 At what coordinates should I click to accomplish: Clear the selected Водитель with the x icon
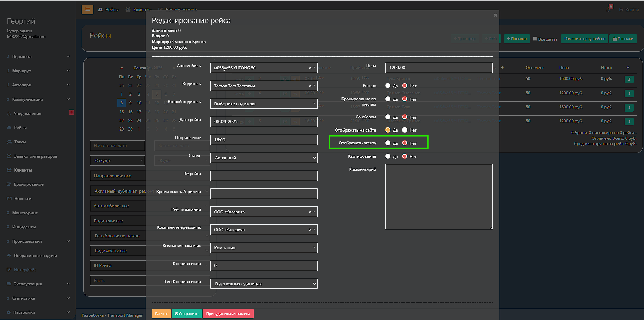[x=310, y=86]
